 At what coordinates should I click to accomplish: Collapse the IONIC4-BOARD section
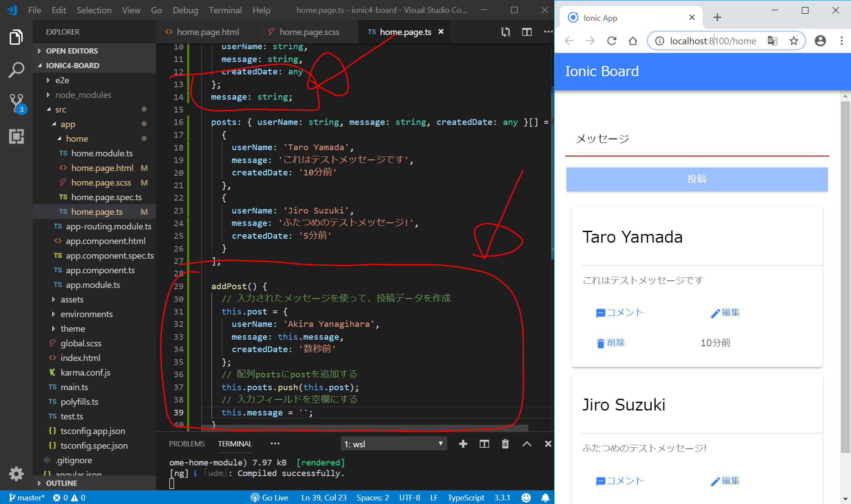[x=73, y=66]
